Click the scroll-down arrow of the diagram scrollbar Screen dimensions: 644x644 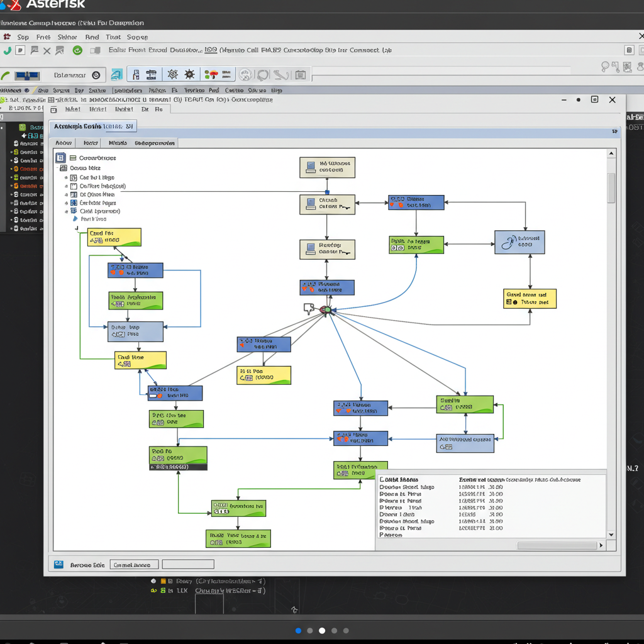pos(611,535)
